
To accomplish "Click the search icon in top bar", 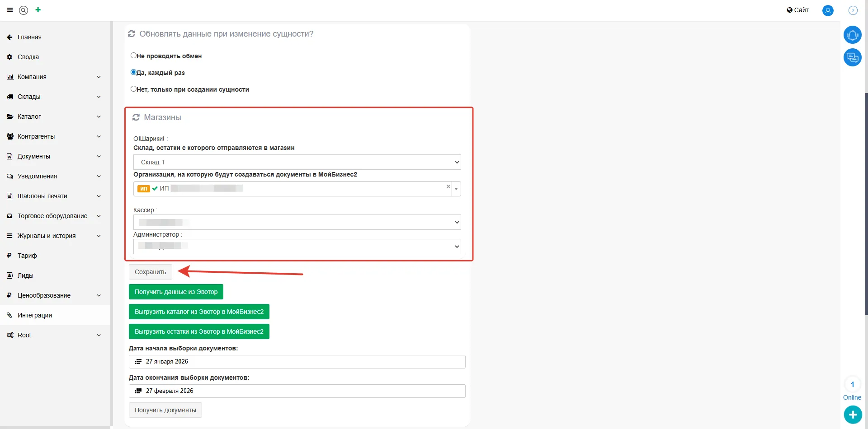I will [x=24, y=10].
